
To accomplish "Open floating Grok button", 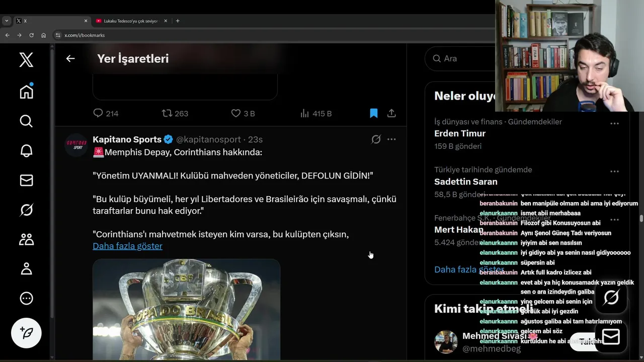I will [x=611, y=298].
